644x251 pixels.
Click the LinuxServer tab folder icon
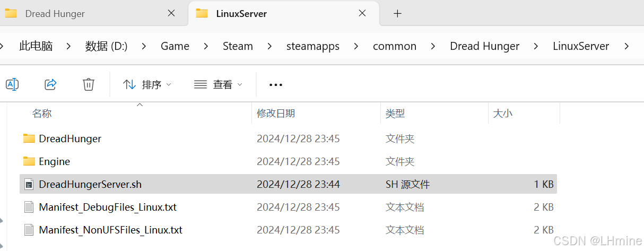coord(202,13)
